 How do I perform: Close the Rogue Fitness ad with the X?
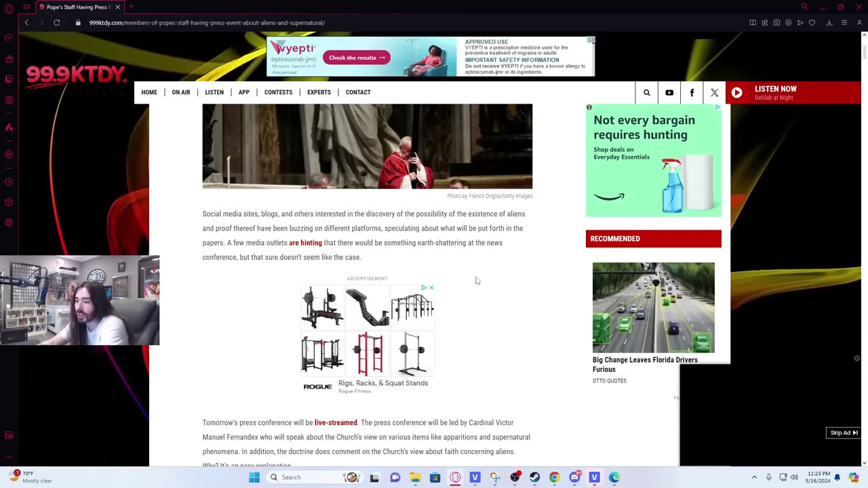click(431, 287)
